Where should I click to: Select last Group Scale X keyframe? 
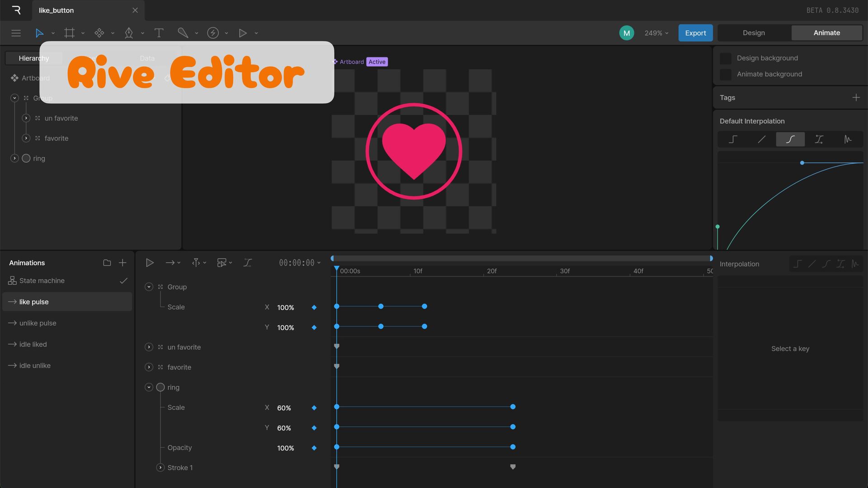coord(425,306)
